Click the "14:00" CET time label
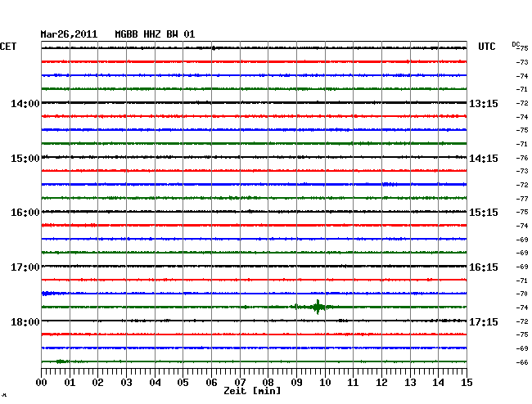Screen dimensions: 532x404 (25, 104)
